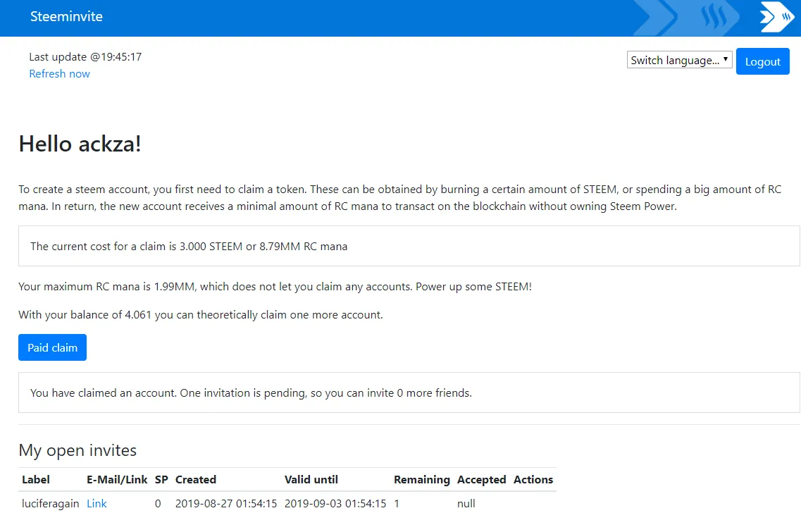The height and width of the screenshot is (532, 801).
Task: Click the Valid until column header
Action: pos(311,479)
